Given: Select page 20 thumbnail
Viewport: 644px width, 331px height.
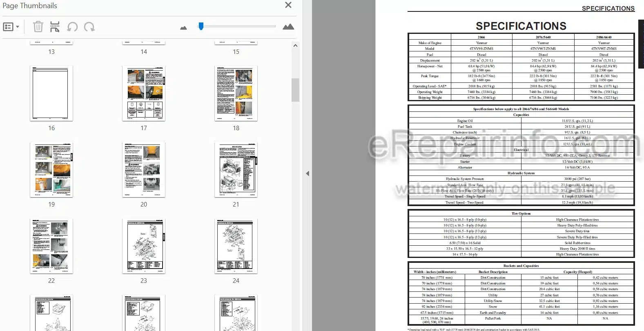Looking at the screenshot, I should tap(144, 170).
